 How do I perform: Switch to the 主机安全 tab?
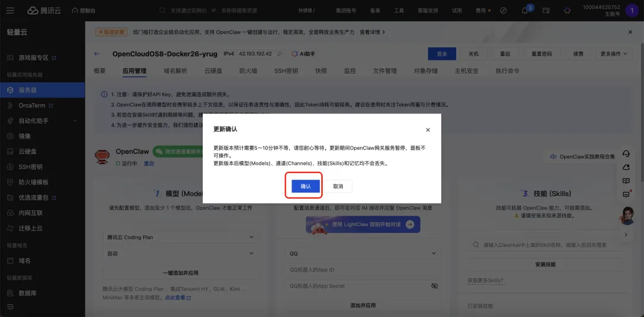pos(466,70)
